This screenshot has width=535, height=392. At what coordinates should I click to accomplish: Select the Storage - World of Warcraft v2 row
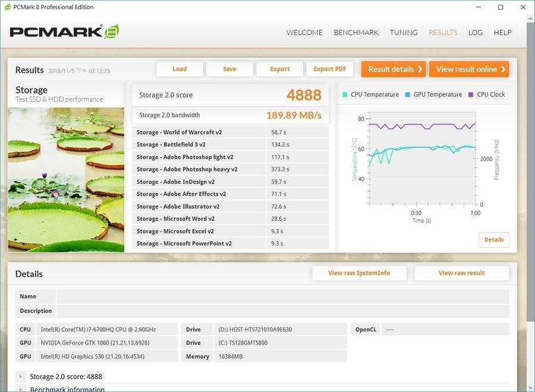[230, 132]
